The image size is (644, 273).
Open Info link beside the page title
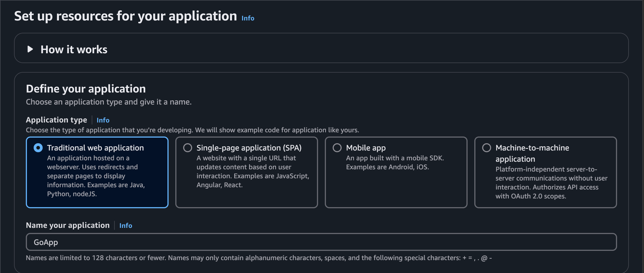(x=248, y=18)
